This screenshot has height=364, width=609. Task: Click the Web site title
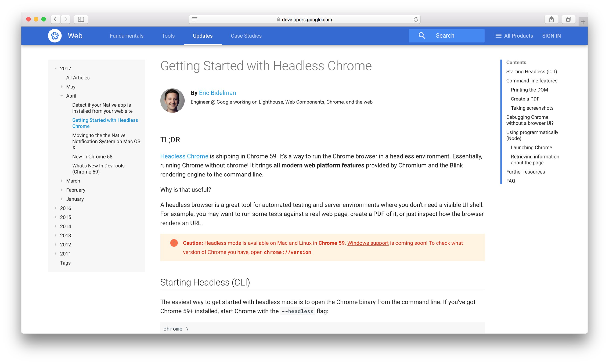tap(75, 36)
